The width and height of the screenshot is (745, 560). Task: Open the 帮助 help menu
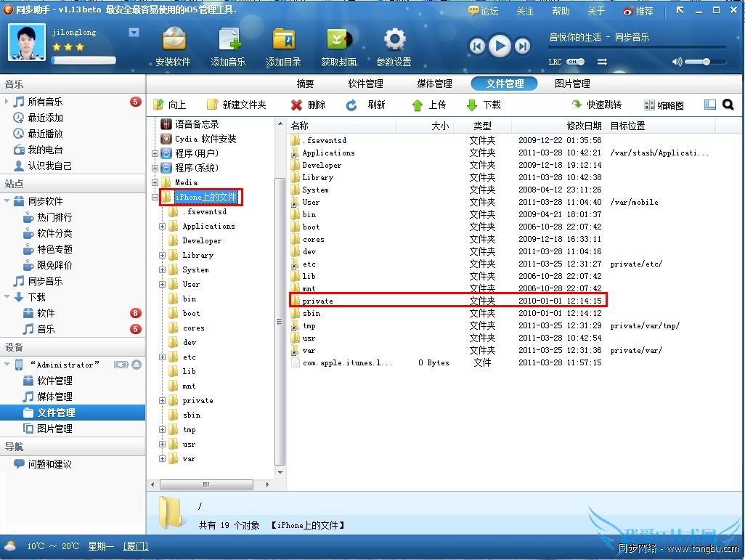[561, 11]
